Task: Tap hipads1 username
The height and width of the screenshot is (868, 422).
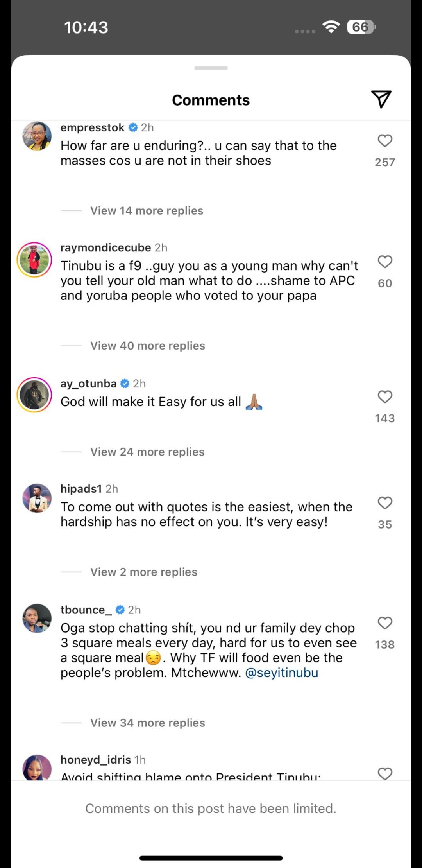Action: 81,489
